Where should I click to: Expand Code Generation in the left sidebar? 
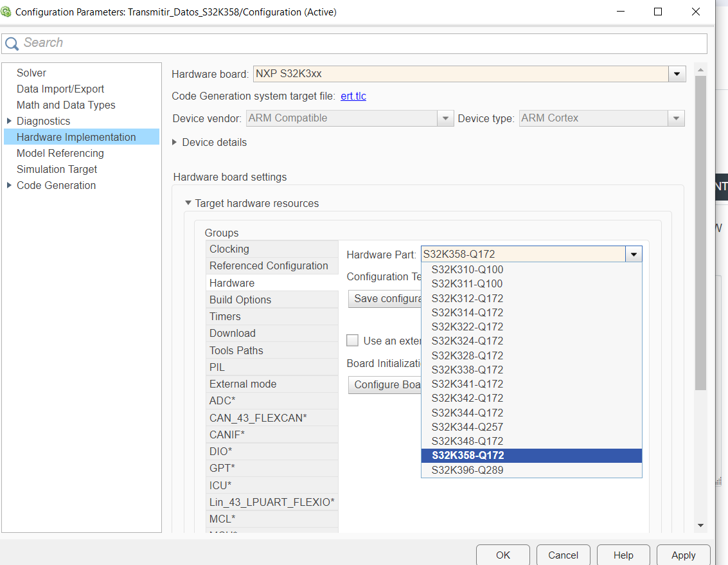8,185
